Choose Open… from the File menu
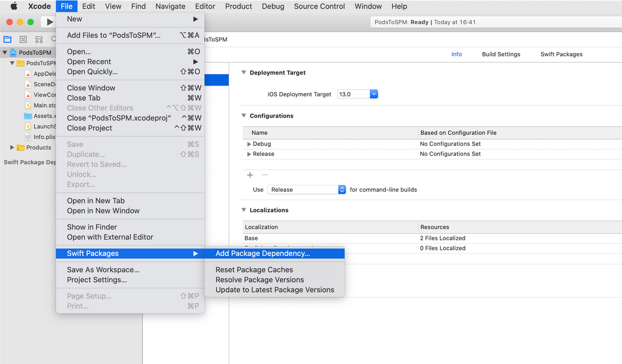This screenshot has height=364, width=622. click(x=130, y=51)
